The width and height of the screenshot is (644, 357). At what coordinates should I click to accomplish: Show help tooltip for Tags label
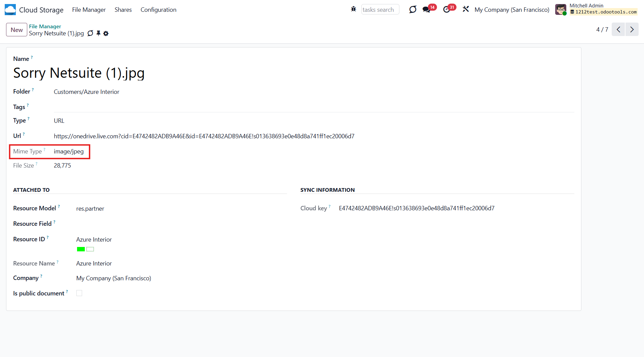click(28, 105)
